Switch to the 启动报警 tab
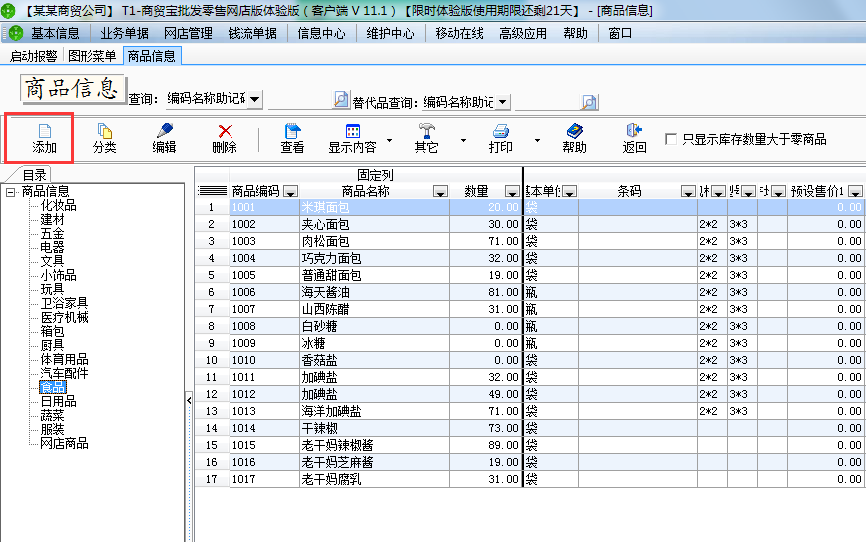The image size is (866, 542). 33,56
